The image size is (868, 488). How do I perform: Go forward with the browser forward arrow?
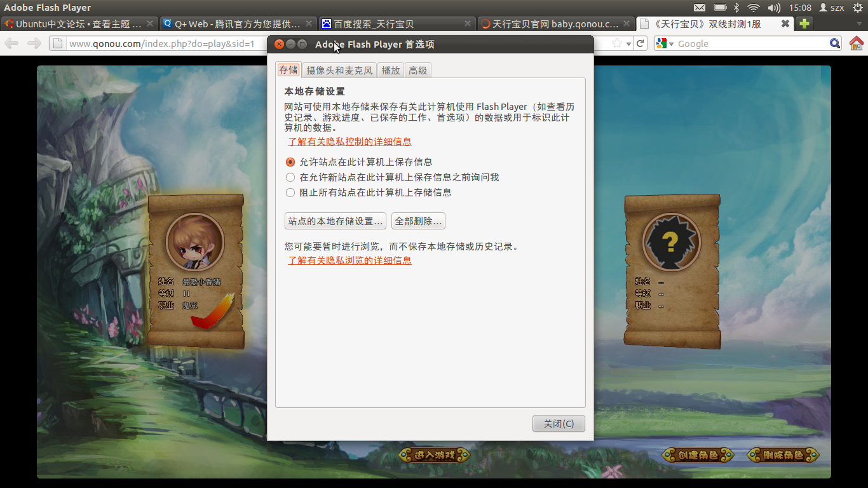coord(34,44)
